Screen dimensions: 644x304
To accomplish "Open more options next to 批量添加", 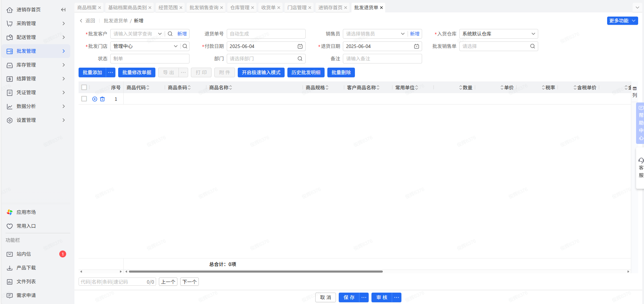I will click(111, 72).
